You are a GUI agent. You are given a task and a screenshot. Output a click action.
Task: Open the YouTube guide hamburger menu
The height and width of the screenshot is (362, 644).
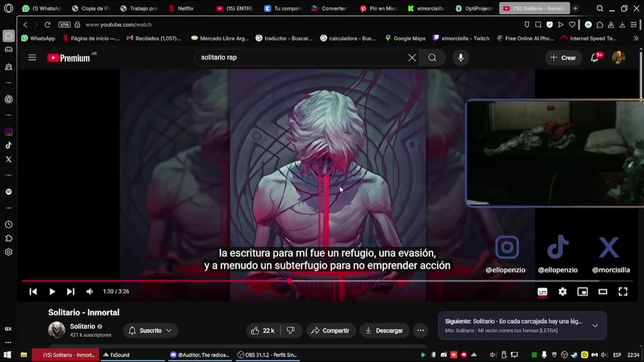point(32,57)
